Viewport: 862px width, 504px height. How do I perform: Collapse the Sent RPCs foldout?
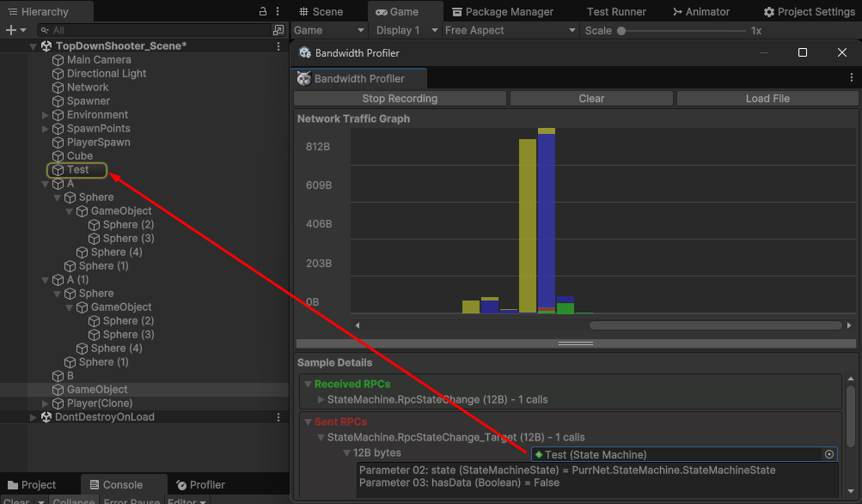[308, 422]
